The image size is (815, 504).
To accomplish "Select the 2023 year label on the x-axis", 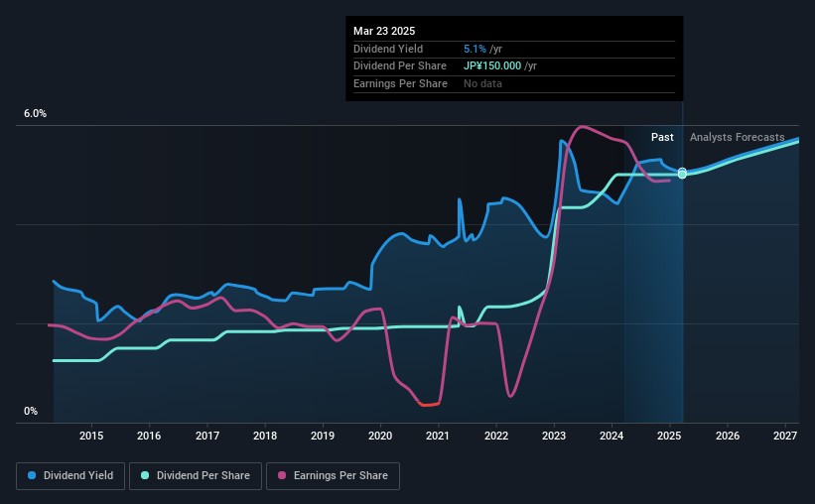I will [554, 436].
